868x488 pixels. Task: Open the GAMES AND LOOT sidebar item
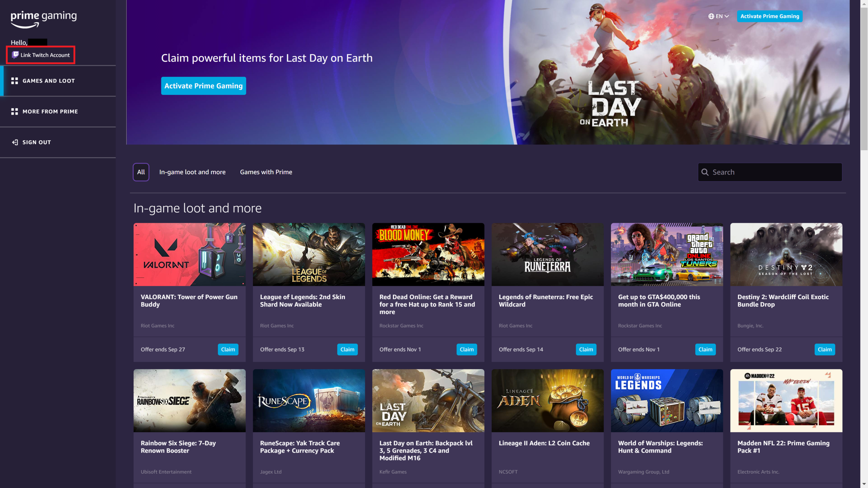(x=58, y=81)
